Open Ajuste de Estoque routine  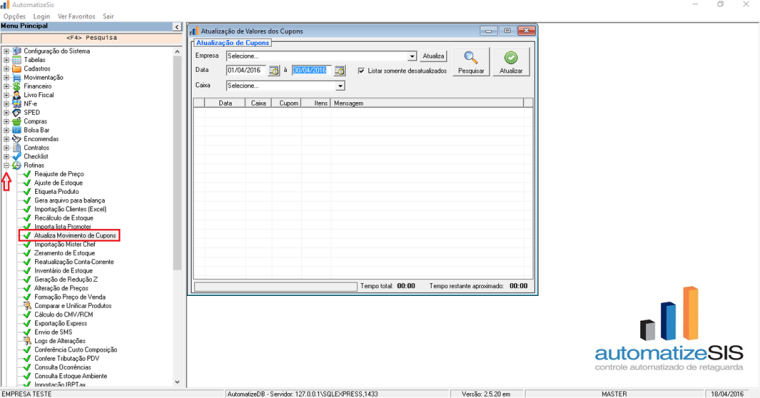tap(58, 183)
